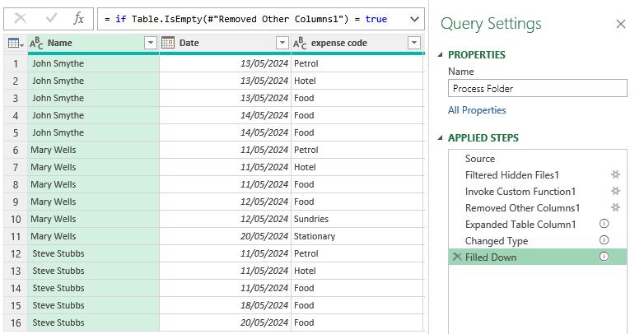Click the 13/05/2024 date in row 2
This screenshot has height=334, width=644.
pyautogui.click(x=226, y=81)
